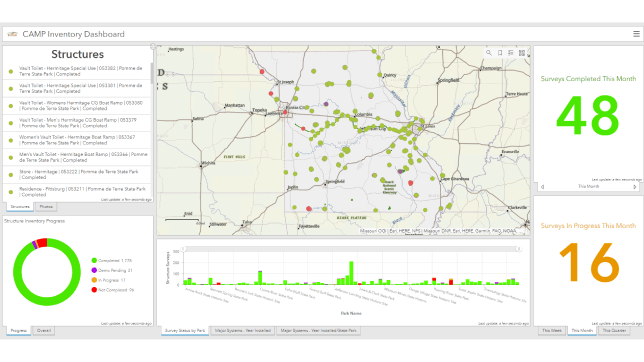
Task: Click the Park Name axis label
Action: click(x=351, y=314)
